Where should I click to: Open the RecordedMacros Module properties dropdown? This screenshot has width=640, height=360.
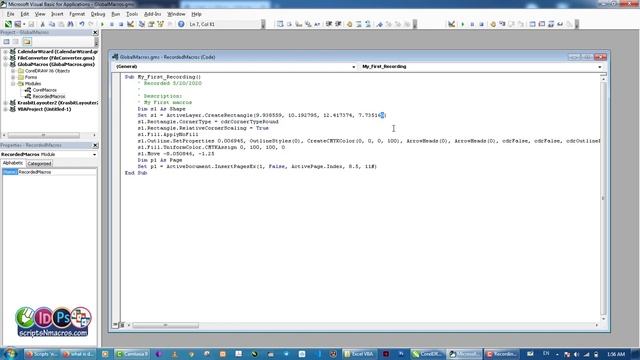[x=94, y=155]
